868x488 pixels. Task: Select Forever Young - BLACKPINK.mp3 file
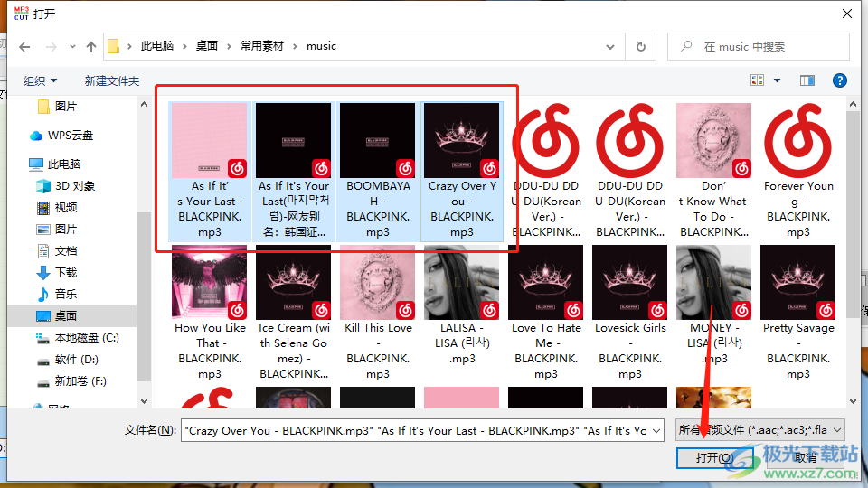798,172
